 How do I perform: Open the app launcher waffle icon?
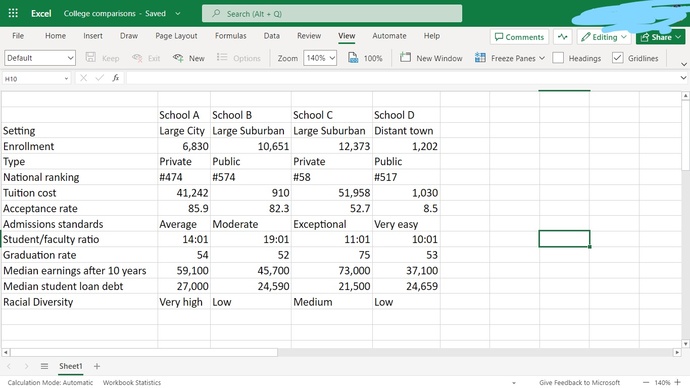[13, 13]
